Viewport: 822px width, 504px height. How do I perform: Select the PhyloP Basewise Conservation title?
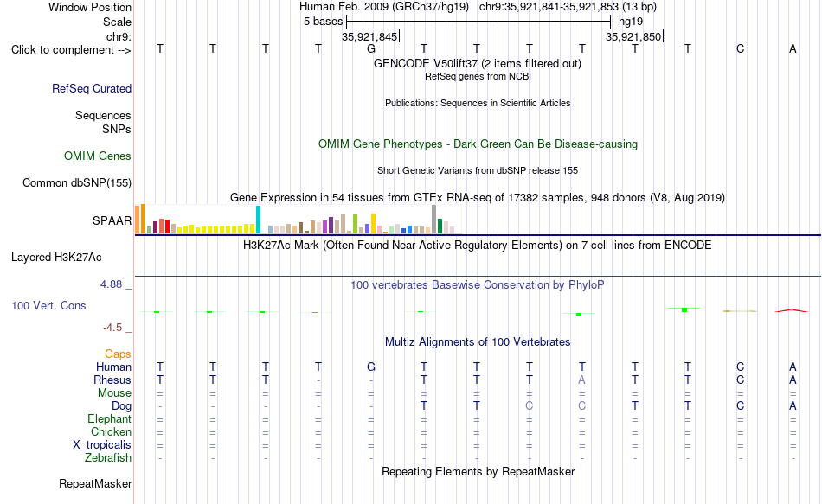coord(478,285)
